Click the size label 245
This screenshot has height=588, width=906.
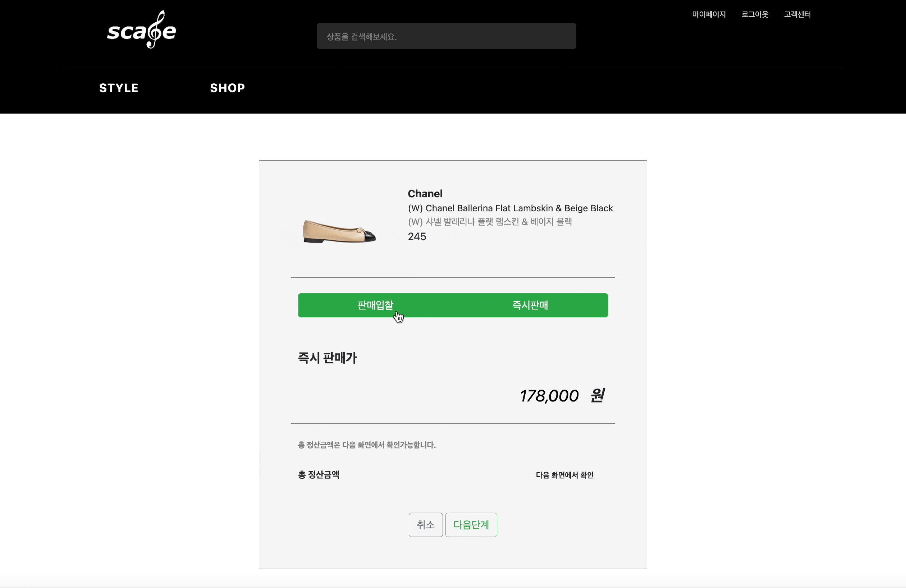pos(417,236)
